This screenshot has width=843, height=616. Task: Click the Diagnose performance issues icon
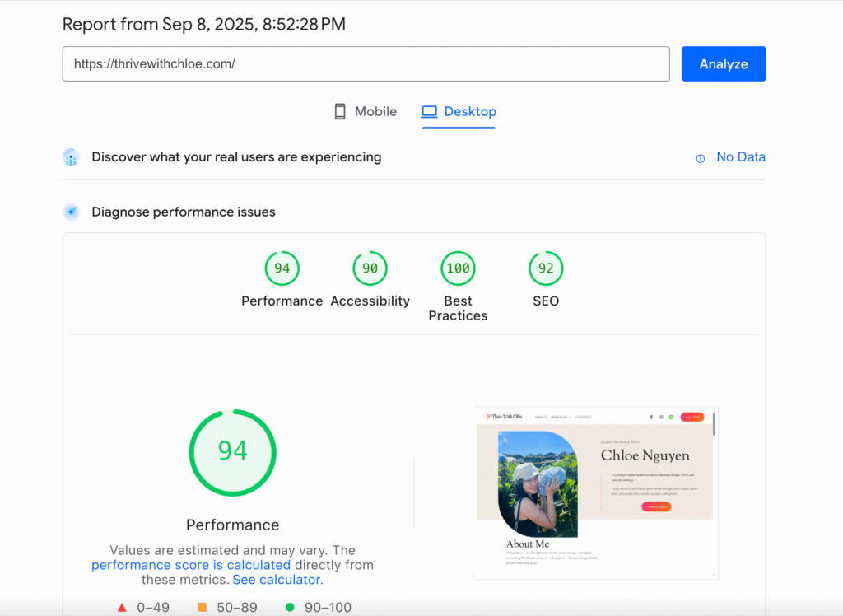click(x=72, y=212)
